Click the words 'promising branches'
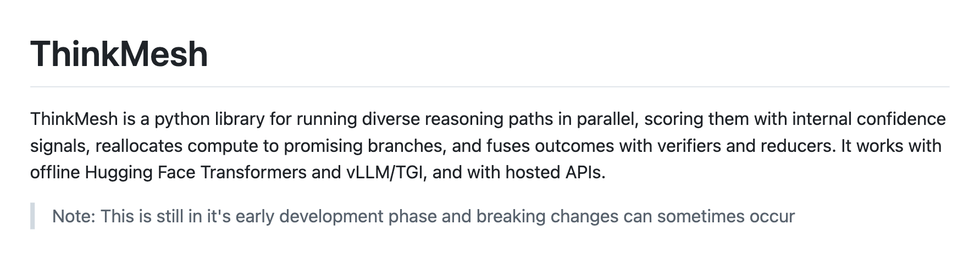This screenshot has width=980, height=257. click(x=363, y=146)
